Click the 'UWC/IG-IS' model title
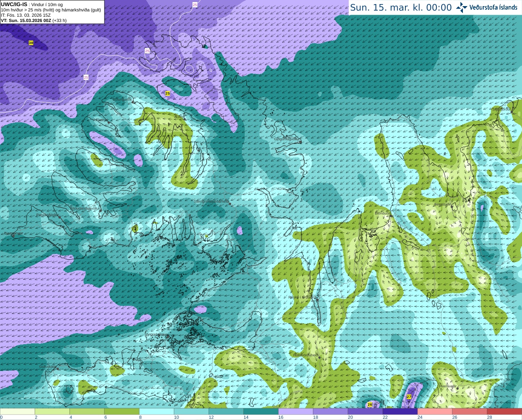 click(14, 4)
